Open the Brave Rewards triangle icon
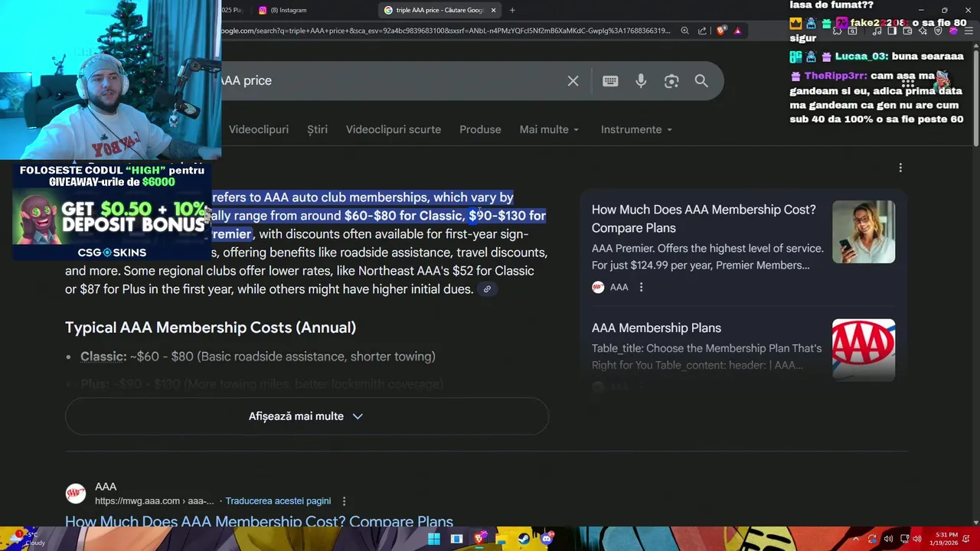Screen dimensions: 980x551 (737, 31)
